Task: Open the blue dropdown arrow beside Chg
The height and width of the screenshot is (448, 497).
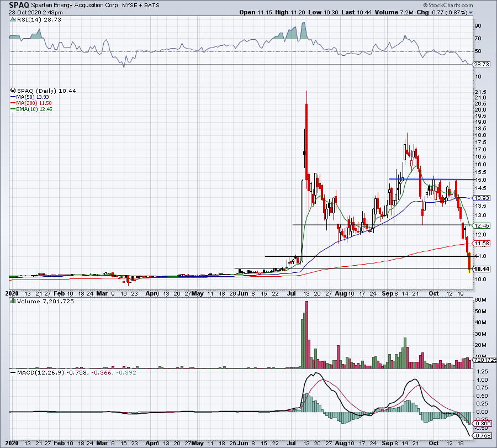Action: (x=470, y=13)
